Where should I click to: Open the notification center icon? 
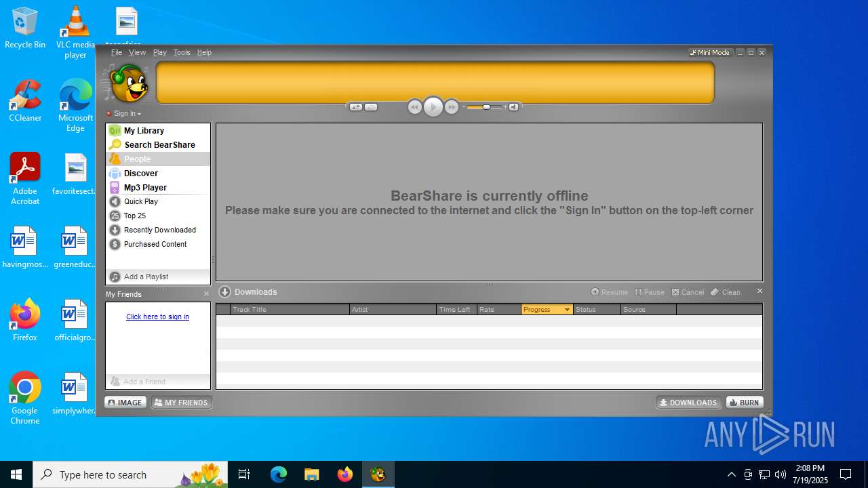point(846,474)
